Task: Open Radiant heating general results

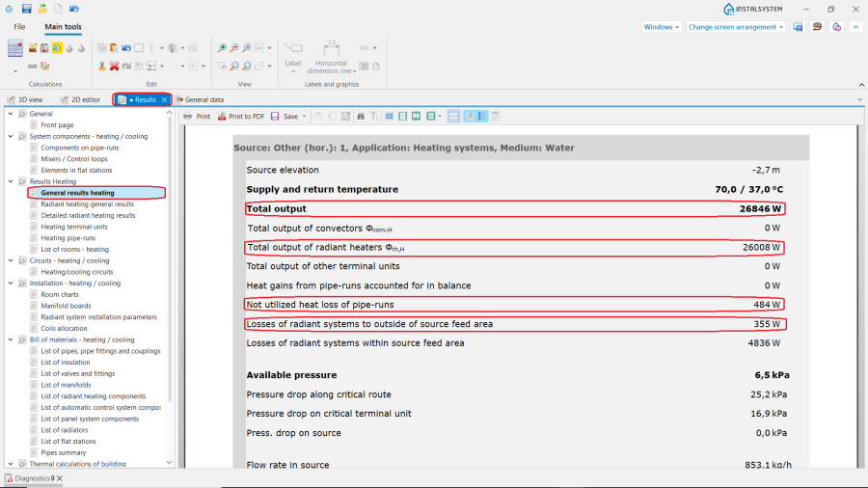Action: 88,204
